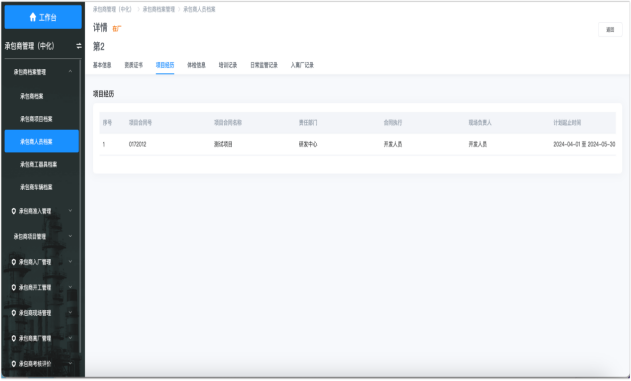The height and width of the screenshot is (381, 631).
Task: Click the 现场负责人 column header
Action: click(480, 123)
